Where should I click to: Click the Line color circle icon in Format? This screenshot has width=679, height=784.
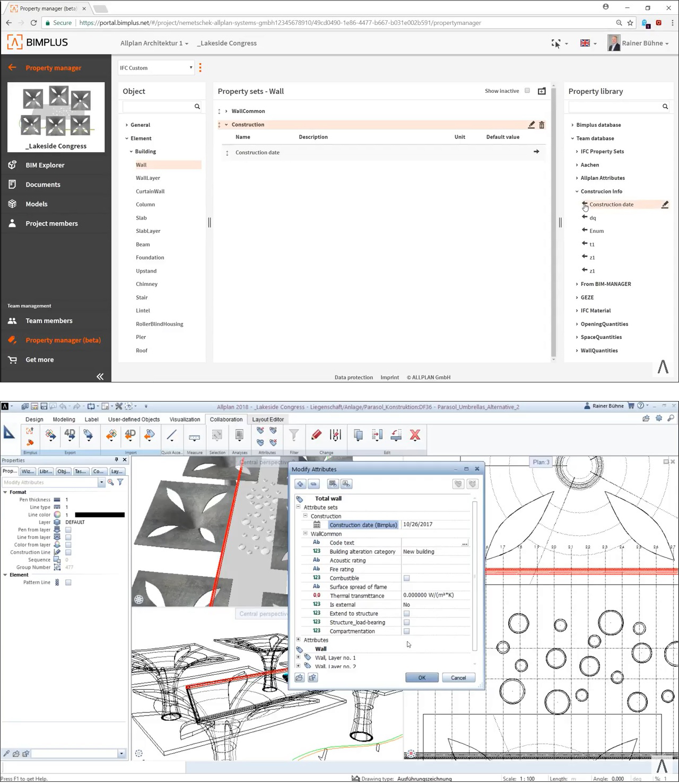(x=57, y=515)
